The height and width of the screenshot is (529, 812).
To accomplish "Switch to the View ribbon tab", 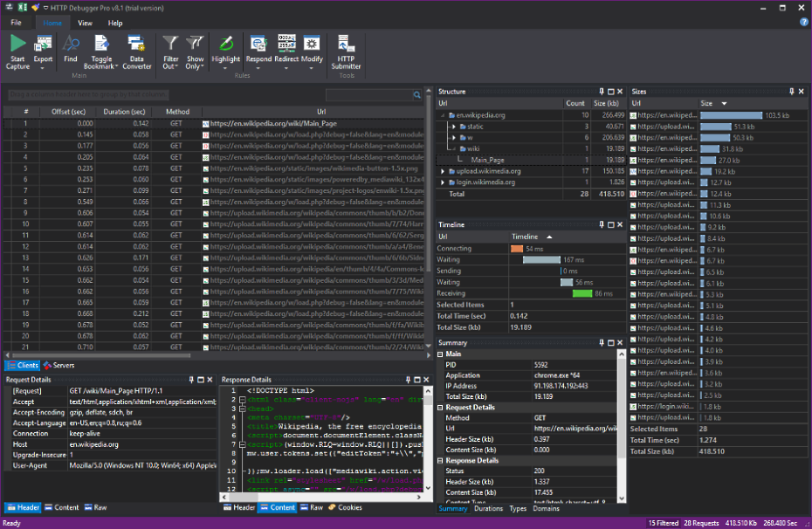I will pyautogui.click(x=85, y=23).
